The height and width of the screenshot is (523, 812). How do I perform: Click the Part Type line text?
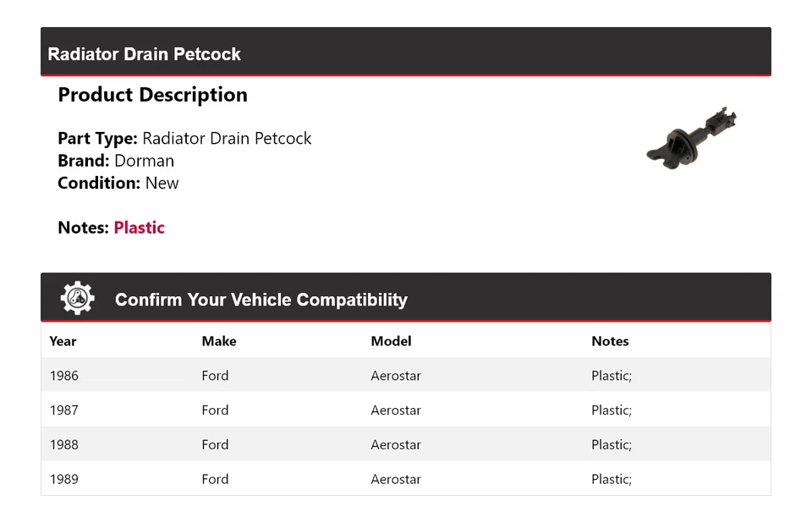point(184,139)
